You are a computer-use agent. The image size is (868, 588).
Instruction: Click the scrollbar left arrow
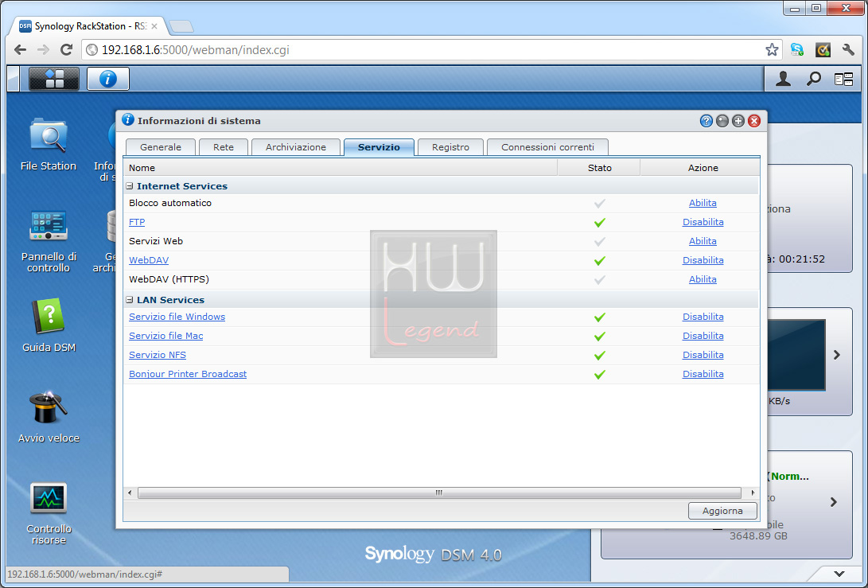pos(130,493)
